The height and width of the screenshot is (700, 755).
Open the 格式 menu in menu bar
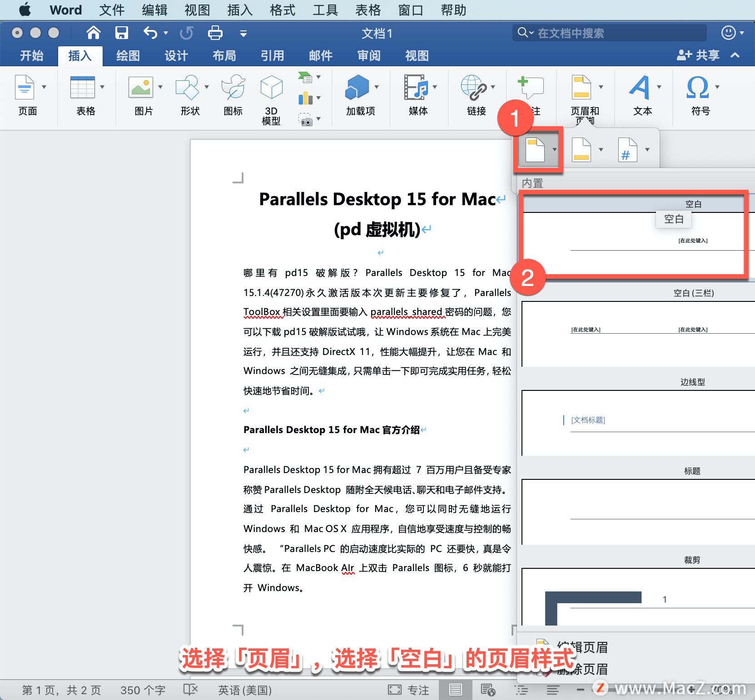[x=283, y=10]
